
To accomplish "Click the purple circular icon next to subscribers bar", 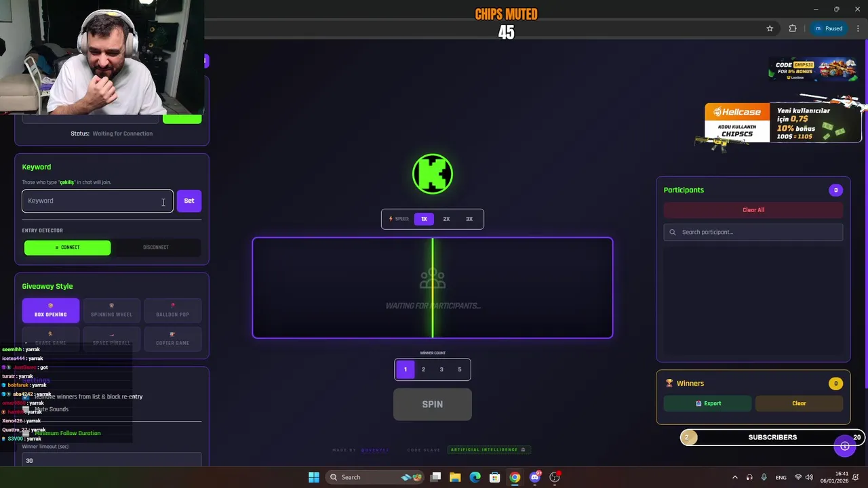I will point(845,446).
